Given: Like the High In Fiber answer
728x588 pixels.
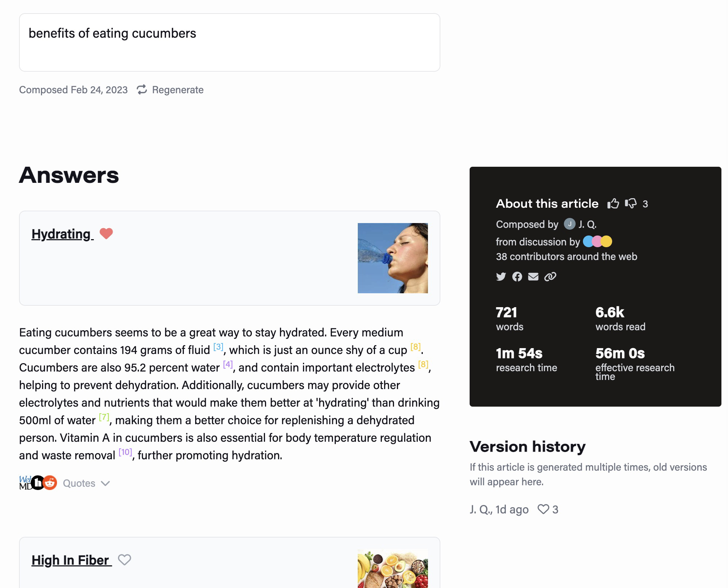Looking at the screenshot, I should pos(124,559).
